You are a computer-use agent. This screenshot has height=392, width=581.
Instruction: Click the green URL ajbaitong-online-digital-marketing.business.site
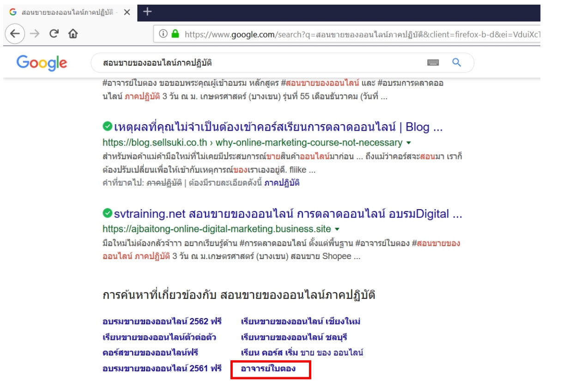coord(217,229)
